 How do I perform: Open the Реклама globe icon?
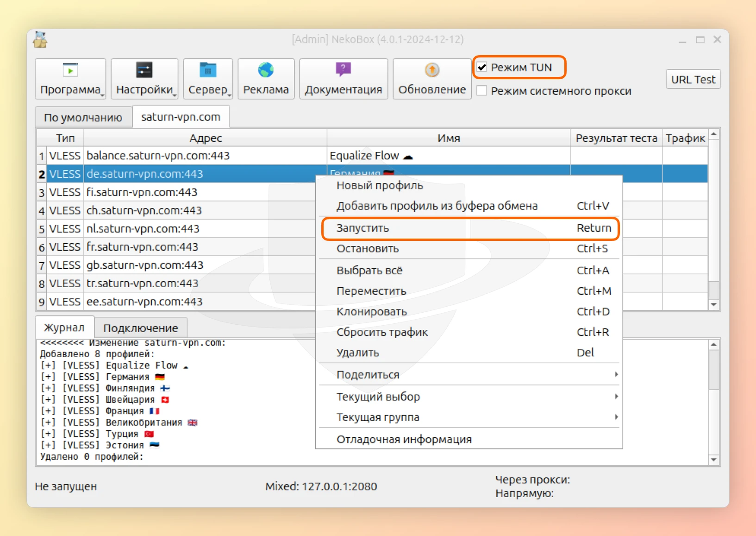point(265,70)
